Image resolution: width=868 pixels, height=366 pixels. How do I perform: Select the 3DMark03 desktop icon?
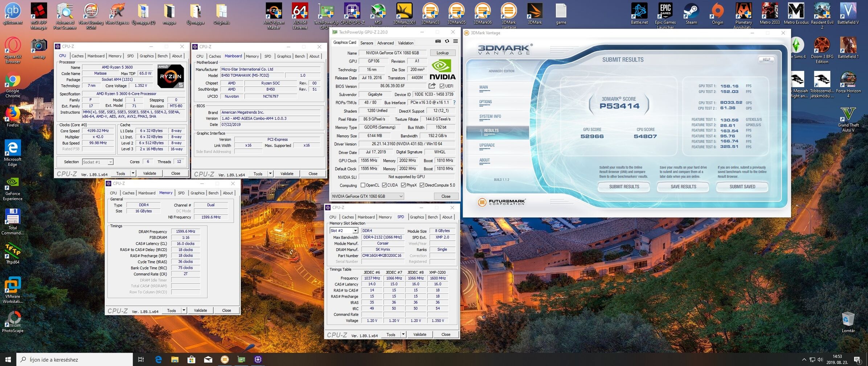click(x=430, y=14)
